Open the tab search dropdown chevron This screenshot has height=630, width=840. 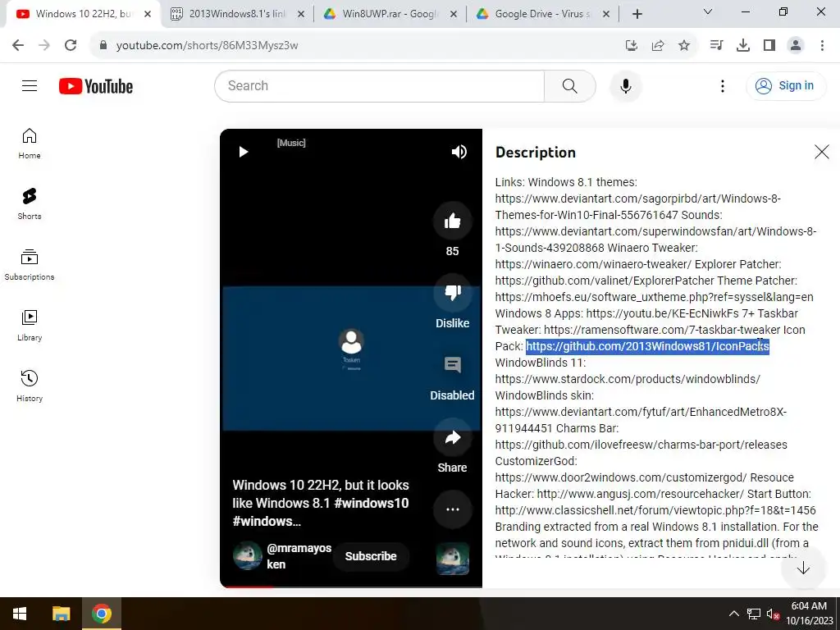(708, 11)
